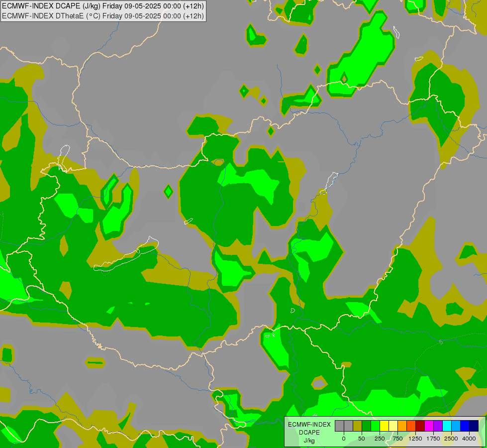Click the legend value 0

coord(344,439)
